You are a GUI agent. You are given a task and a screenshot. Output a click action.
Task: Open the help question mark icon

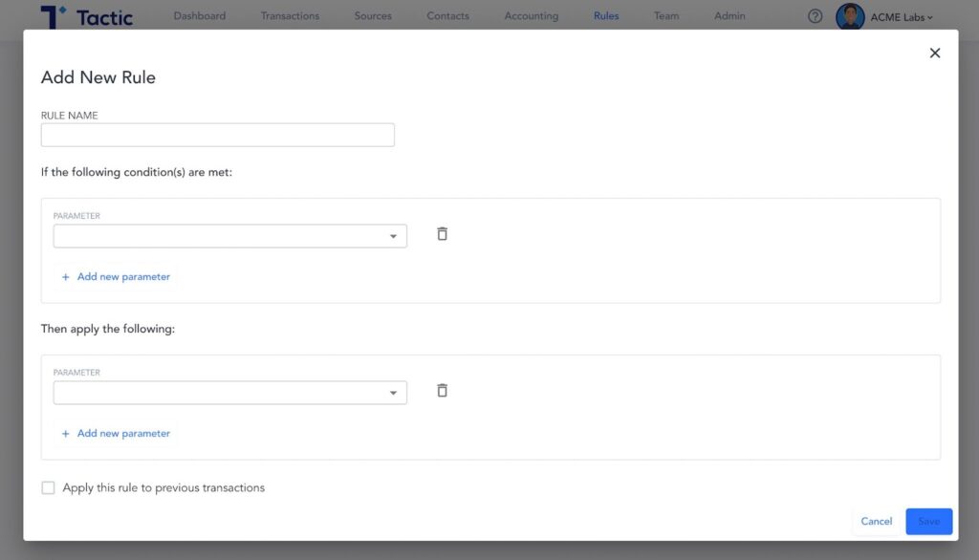point(815,16)
